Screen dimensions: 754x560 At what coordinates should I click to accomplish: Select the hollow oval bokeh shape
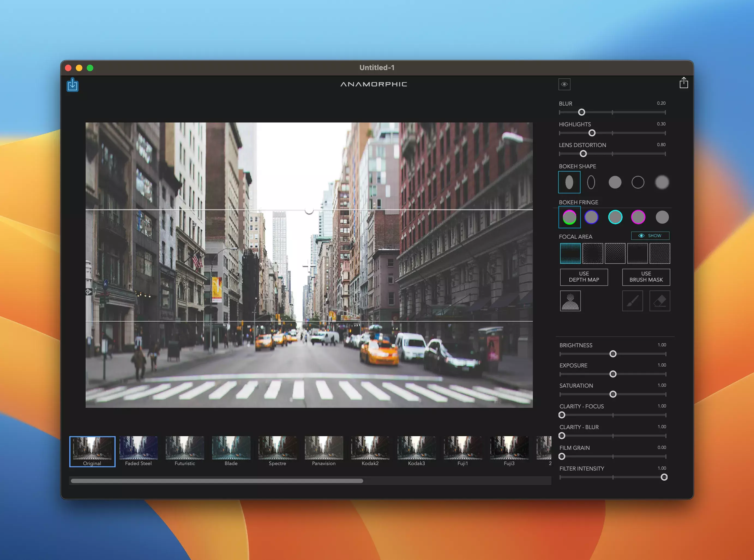(x=591, y=182)
